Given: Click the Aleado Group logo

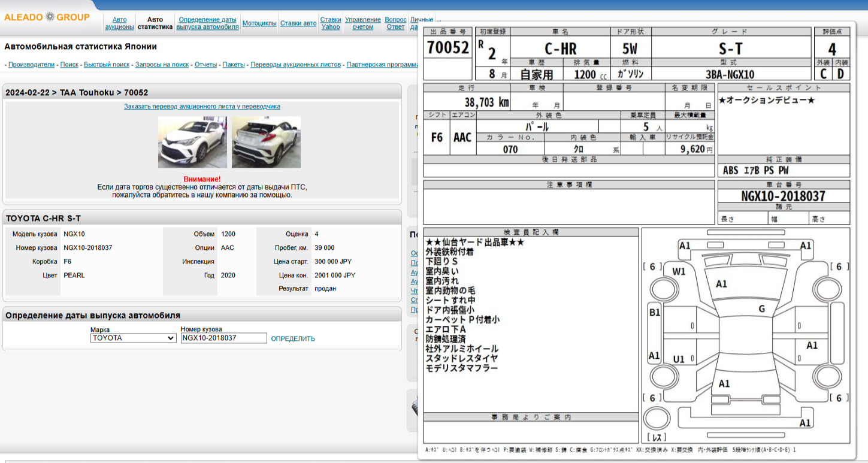Looking at the screenshot, I should coord(47,17).
